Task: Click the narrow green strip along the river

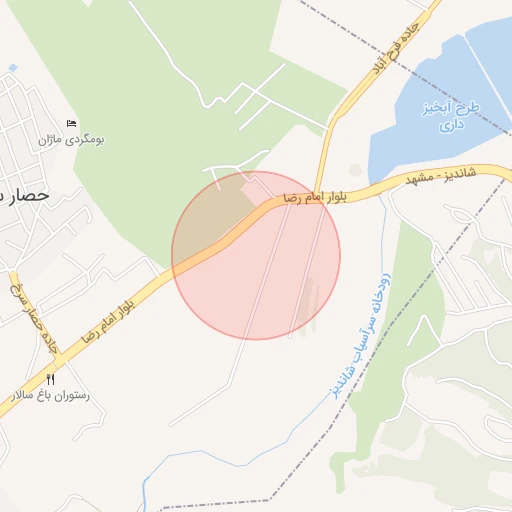Action: [393, 350]
